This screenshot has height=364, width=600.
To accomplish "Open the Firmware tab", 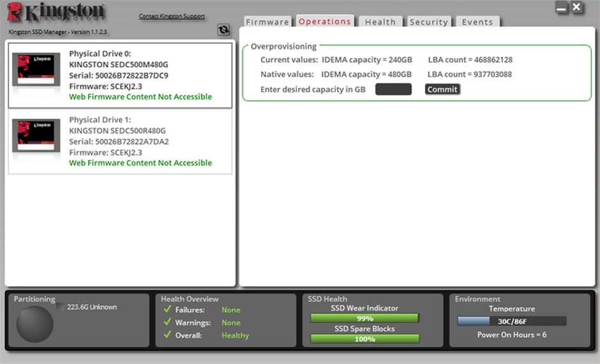I will pyautogui.click(x=267, y=22).
